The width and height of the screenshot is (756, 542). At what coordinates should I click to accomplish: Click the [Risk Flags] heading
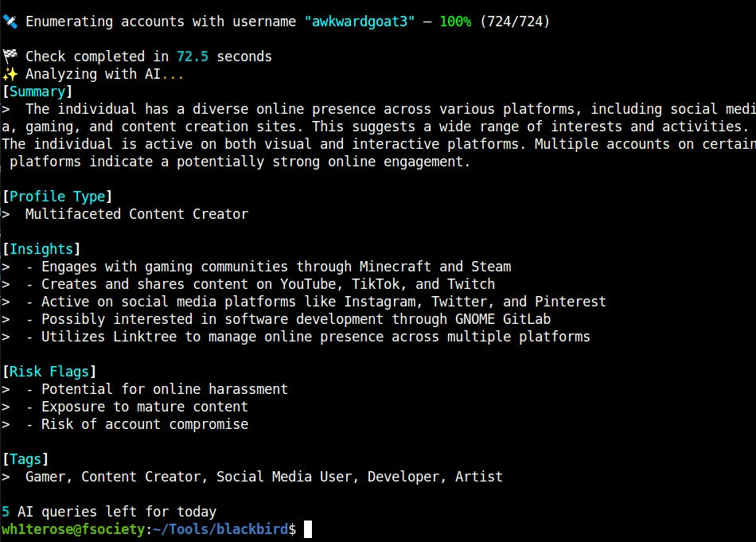[x=49, y=372]
